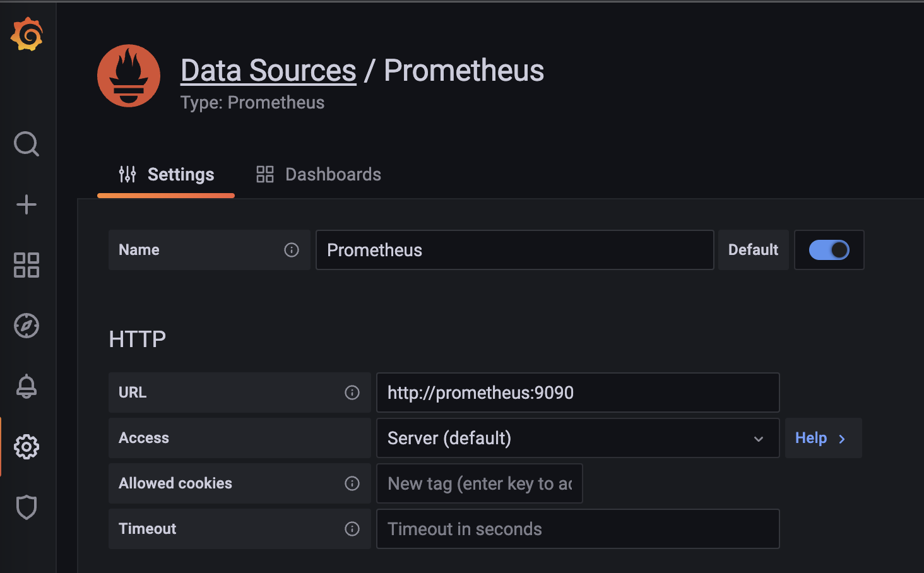Open the Help link beside Access
Image resolution: width=924 pixels, height=573 pixels.
click(823, 438)
